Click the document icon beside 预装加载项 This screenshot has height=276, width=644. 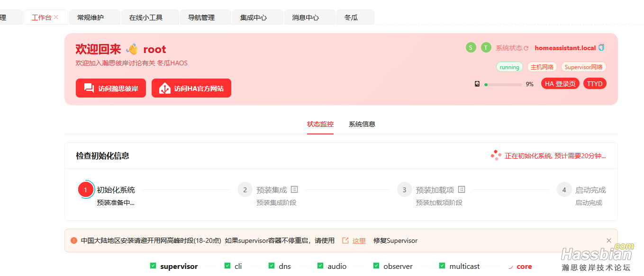pyautogui.click(x=461, y=189)
